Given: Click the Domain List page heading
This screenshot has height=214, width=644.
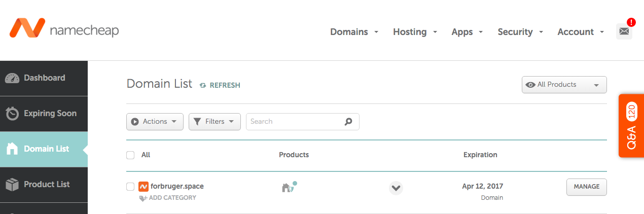Looking at the screenshot, I should tap(159, 84).
